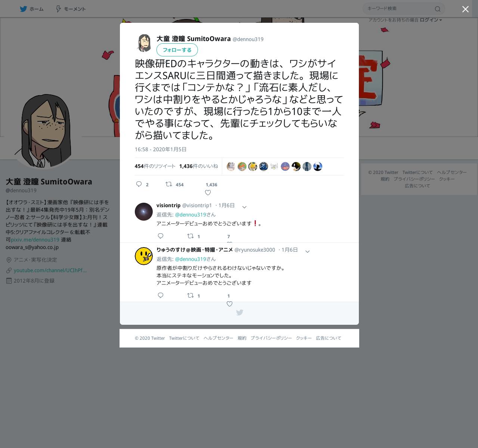
Task: Click the Twitter bird home icon
Action: point(24,9)
